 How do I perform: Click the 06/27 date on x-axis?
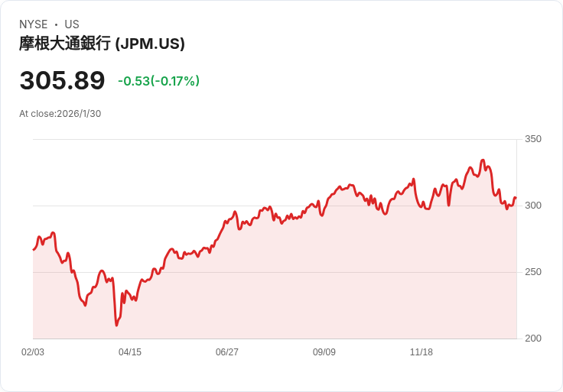tap(227, 352)
